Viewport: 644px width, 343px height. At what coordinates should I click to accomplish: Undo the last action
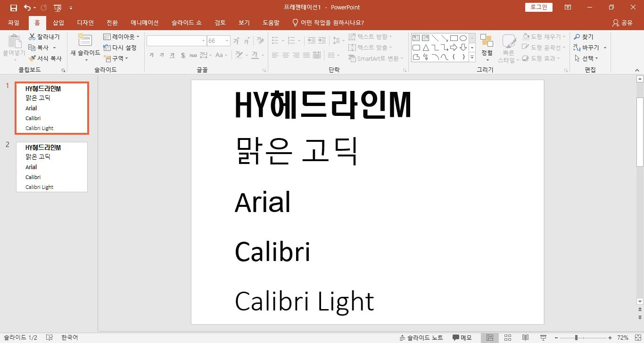click(x=27, y=8)
